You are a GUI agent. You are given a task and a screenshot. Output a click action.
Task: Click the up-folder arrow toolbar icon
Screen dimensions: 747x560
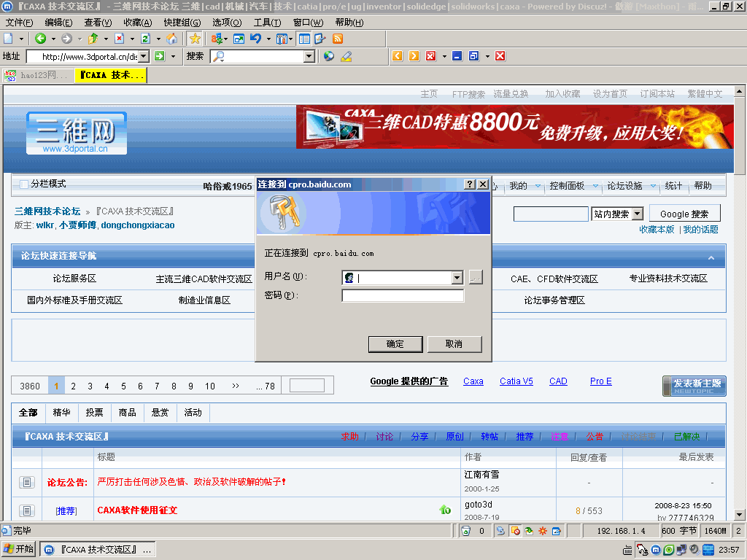click(93, 39)
